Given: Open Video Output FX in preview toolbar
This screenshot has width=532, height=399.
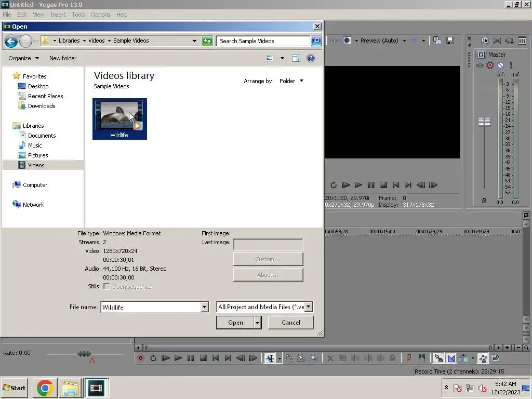Looking at the screenshot, I should [335, 41].
